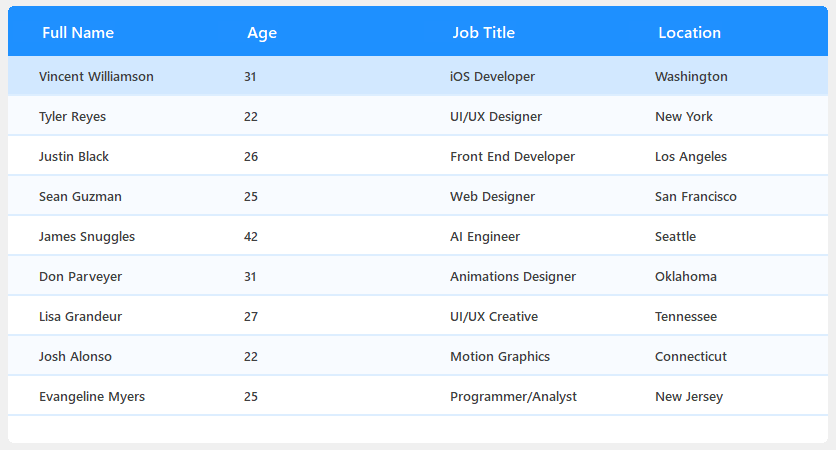
Task: Select the AI Engineer job title
Action: (x=485, y=236)
